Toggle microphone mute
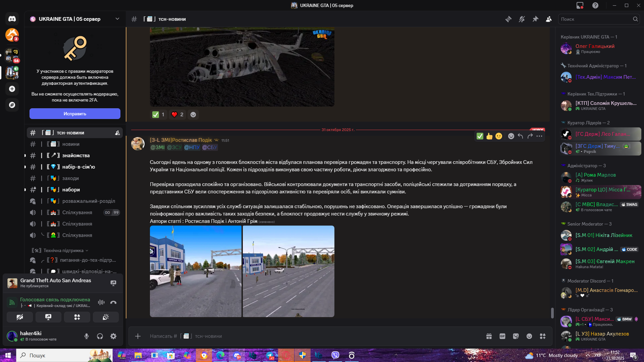Image resolution: width=644 pixels, height=362 pixels. click(87, 336)
